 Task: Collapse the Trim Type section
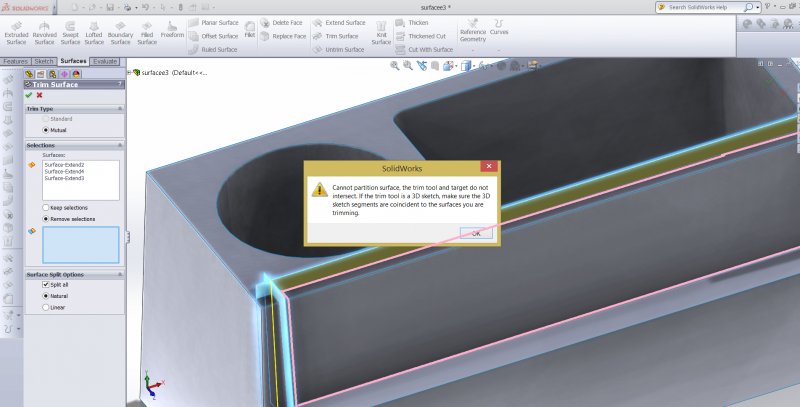120,109
